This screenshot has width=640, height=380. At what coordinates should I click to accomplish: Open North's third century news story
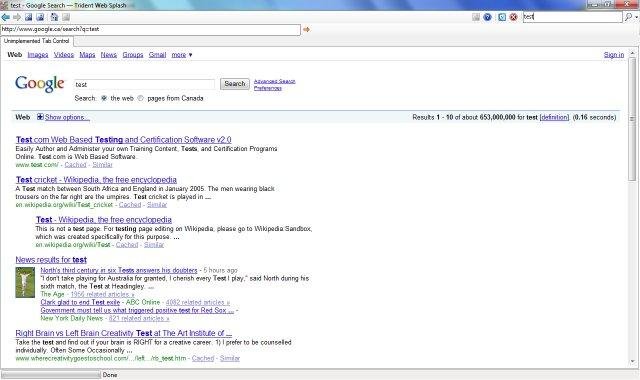click(x=119, y=270)
